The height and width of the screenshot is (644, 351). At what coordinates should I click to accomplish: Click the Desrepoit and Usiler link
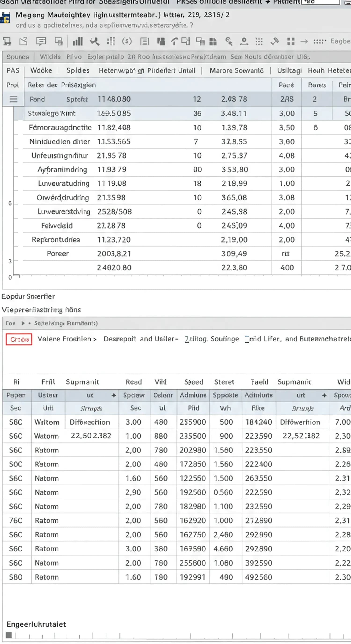[x=141, y=339]
